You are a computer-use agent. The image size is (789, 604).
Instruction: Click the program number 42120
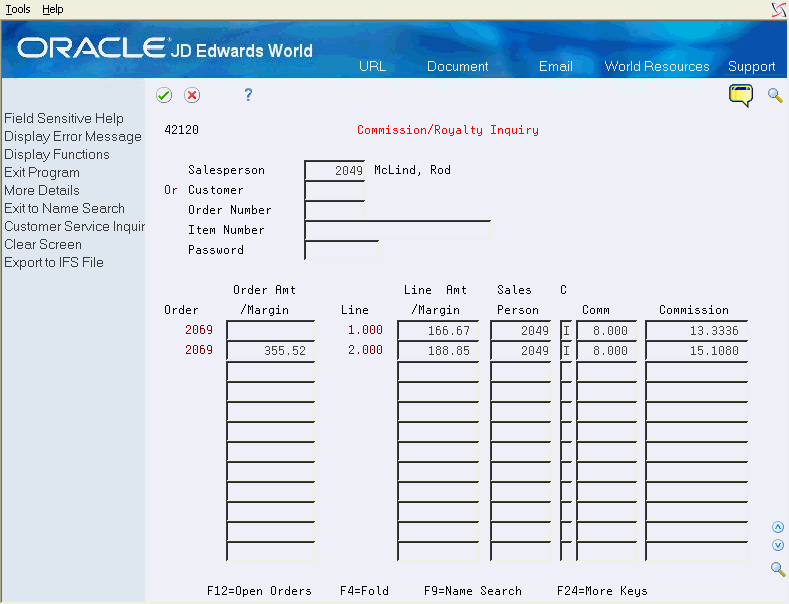181,130
